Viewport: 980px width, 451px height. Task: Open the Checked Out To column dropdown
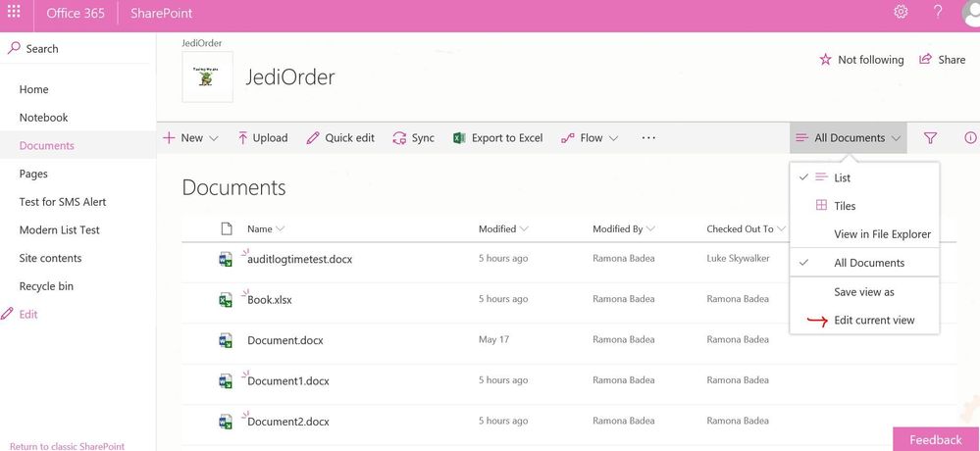coord(781,228)
